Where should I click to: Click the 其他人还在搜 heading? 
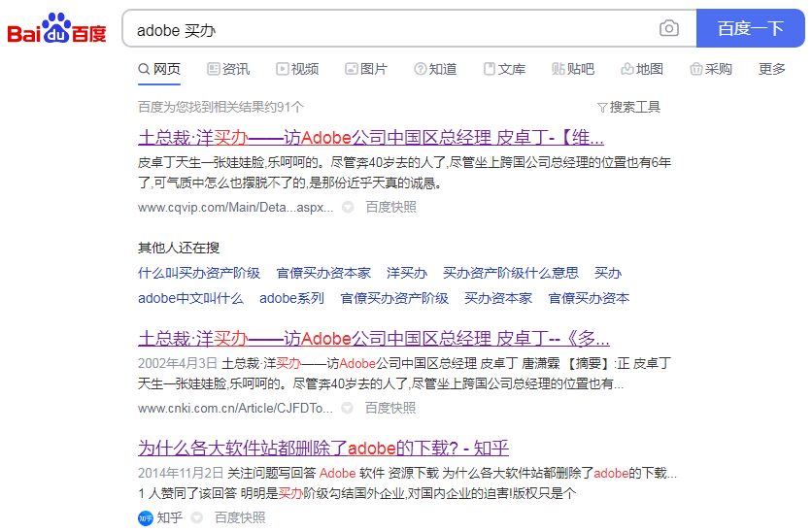pos(179,248)
